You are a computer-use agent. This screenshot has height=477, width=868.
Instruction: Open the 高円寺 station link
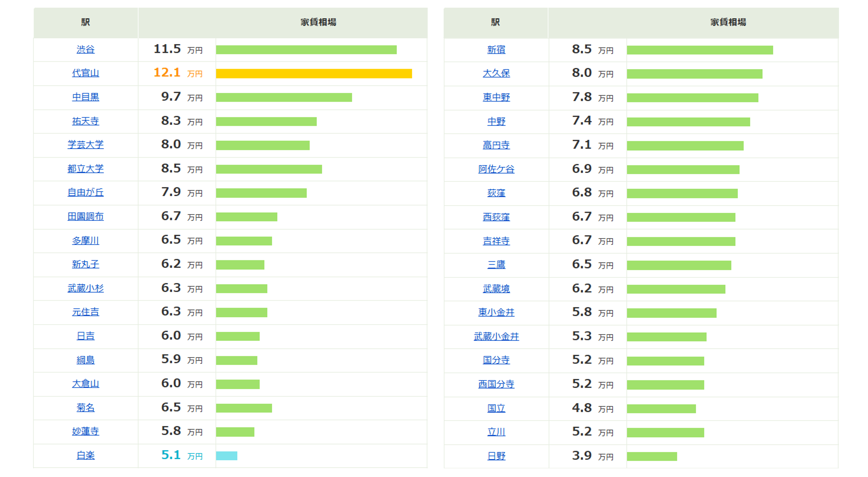coord(496,145)
